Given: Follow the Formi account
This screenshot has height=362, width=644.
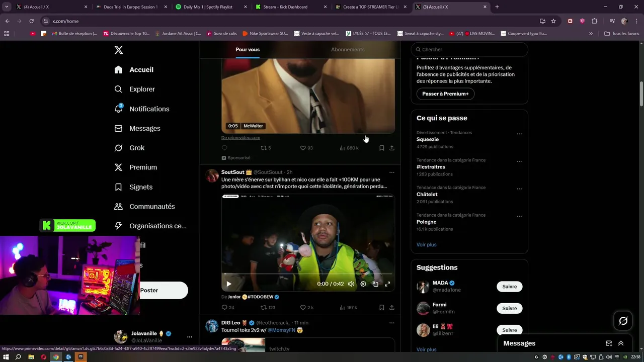Looking at the screenshot, I should (x=509, y=308).
